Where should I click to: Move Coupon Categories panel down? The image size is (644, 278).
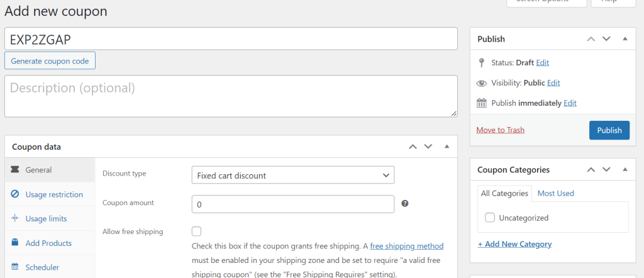pyautogui.click(x=607, y=170)
